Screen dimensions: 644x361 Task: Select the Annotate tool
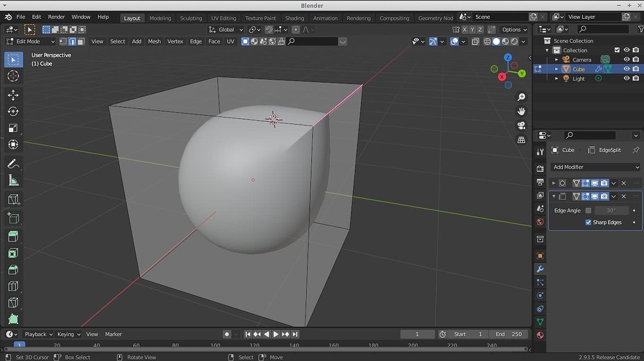click(13, 164)
